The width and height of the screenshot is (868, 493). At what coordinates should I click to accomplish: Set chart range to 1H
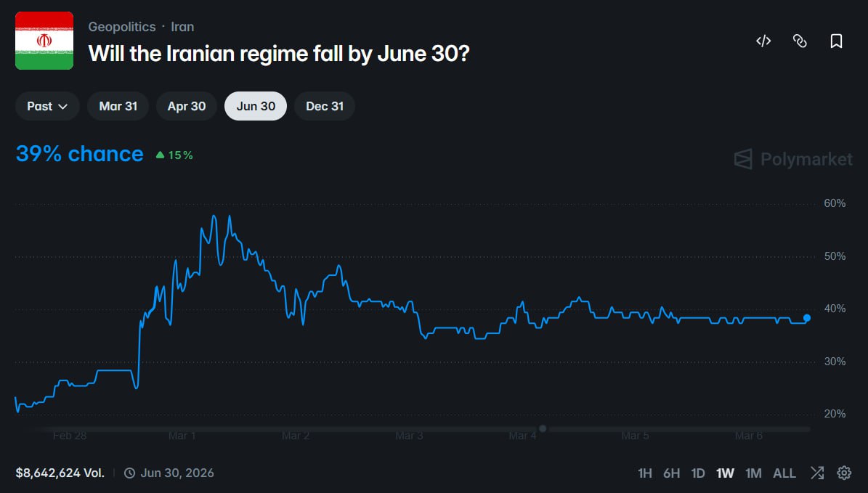point(645,473)
